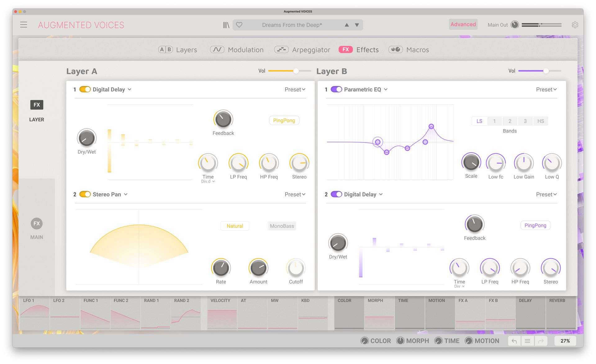Click the Stereo Pan Rate knob

tap(221, 268)
